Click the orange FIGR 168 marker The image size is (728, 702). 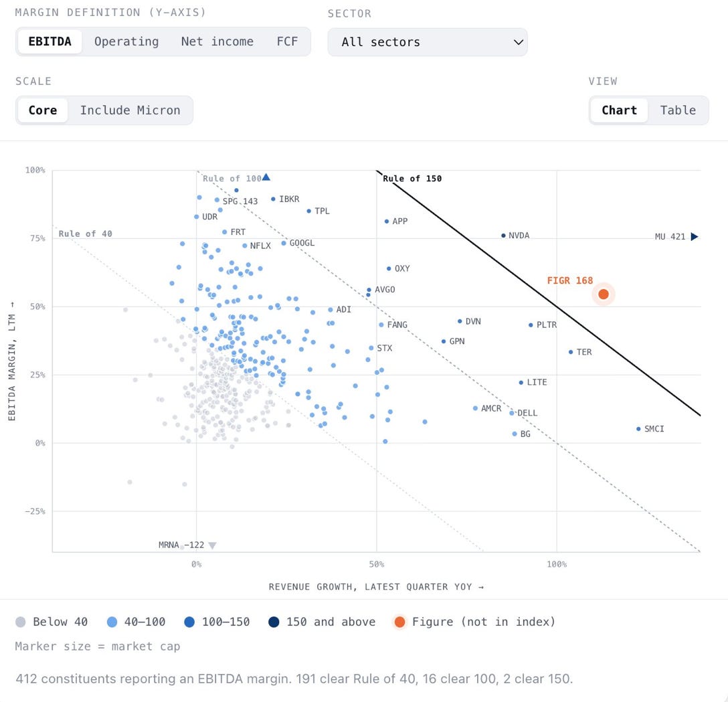[603, 294]
